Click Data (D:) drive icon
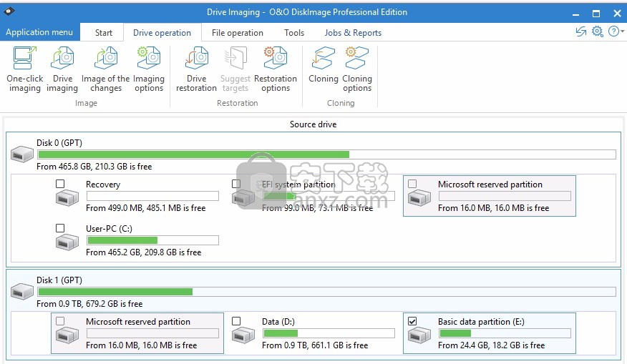Viewport: 627px width, 364px height. click(x=243, y=335)
